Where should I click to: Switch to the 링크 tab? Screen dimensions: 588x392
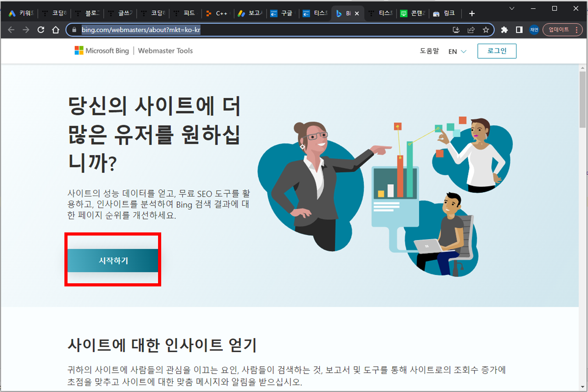[445, 14]
